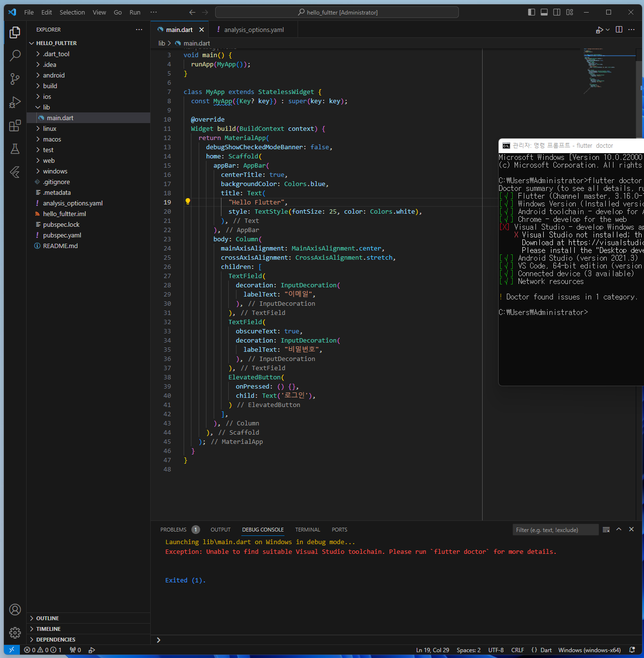The height and width of the screenshot is (658, 644).
Task: Collapse the HELLO_FUTTER project root
Action: click(88, 43)
